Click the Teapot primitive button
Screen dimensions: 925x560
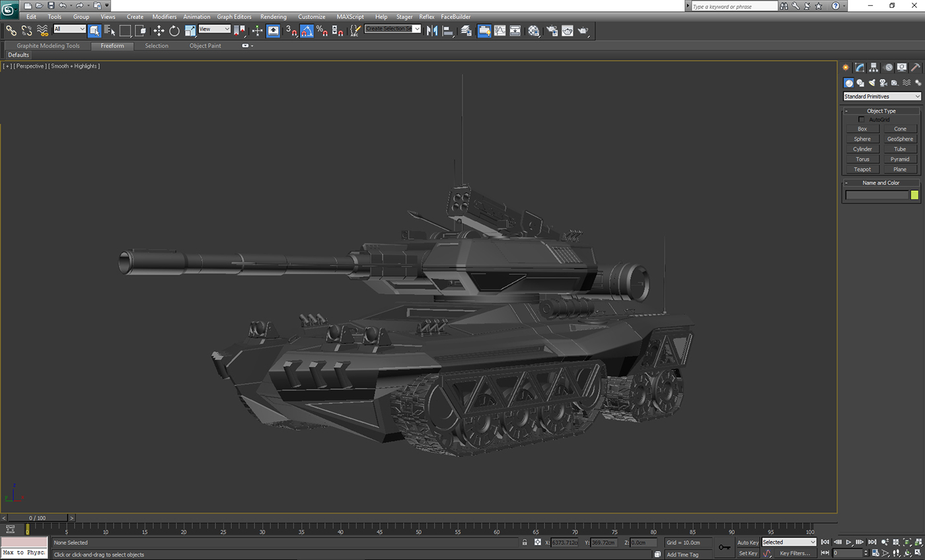pos(862,169)
